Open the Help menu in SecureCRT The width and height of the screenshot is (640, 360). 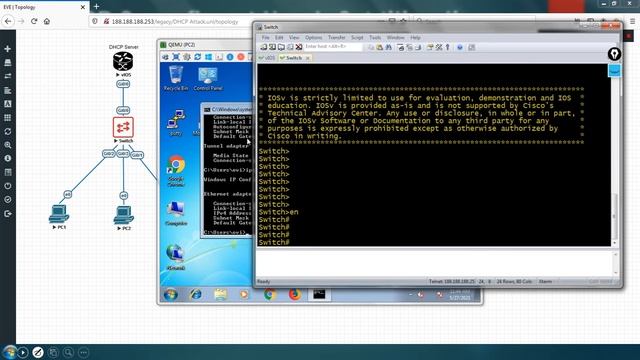tap(415, 38)
